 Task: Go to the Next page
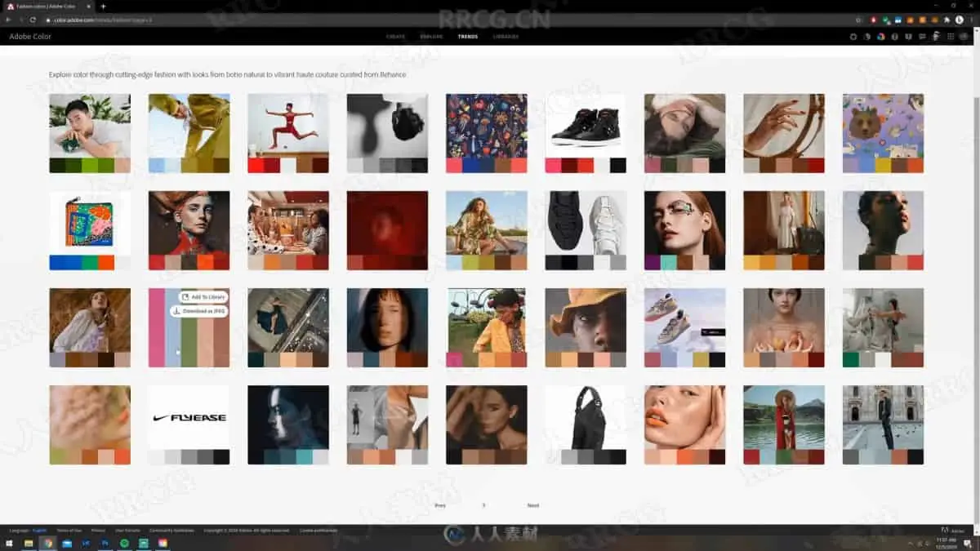(533, 505)
